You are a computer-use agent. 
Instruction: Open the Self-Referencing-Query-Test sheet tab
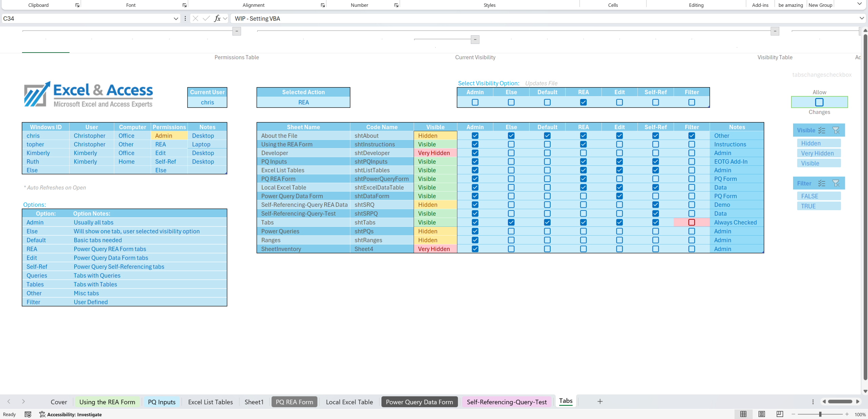[507, 402]
